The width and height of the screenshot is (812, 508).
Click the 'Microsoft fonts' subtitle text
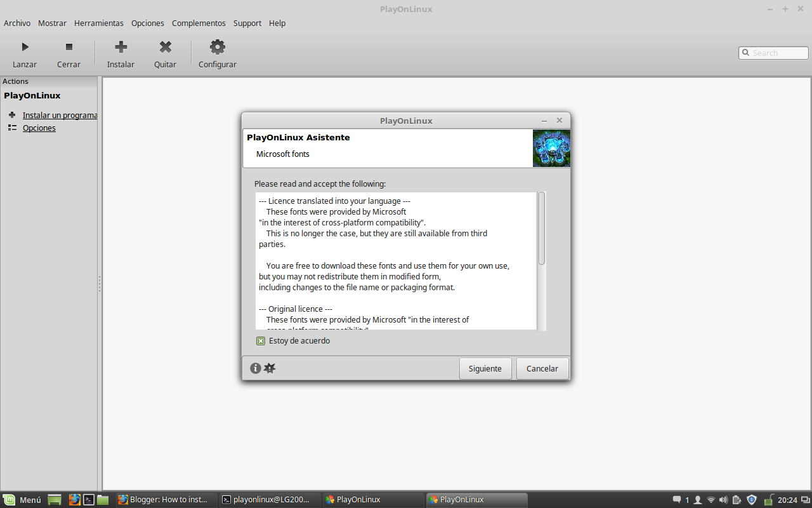(x=283, y=154)
